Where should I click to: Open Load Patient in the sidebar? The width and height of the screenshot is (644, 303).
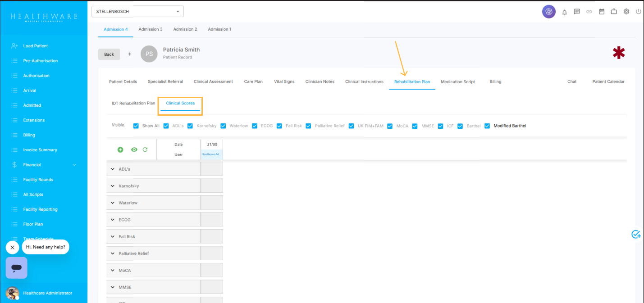point(35,46)
